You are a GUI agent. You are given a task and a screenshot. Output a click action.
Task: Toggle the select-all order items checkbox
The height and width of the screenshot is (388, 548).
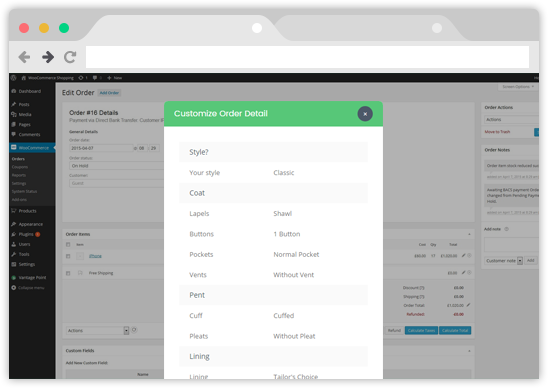click(x=68, y=245)
